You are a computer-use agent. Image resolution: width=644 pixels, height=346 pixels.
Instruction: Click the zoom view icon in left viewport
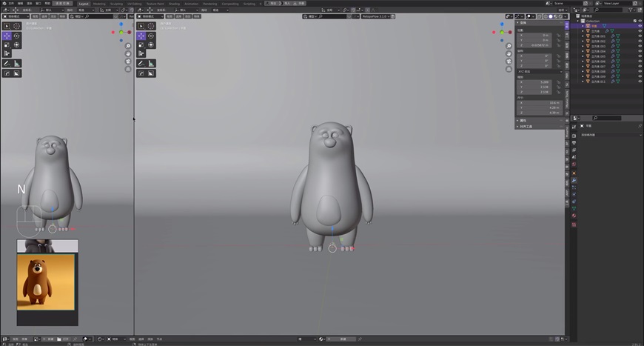point(128,46)
